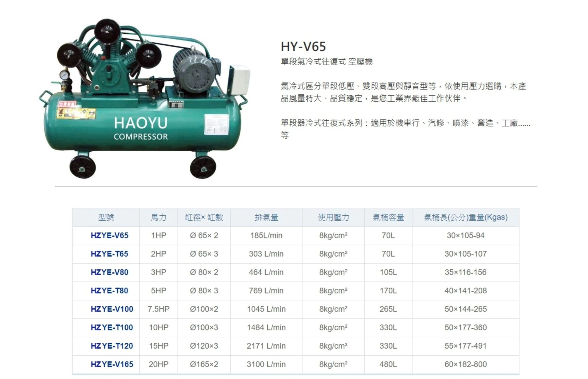Open model HZYE-T65 link

109,254
